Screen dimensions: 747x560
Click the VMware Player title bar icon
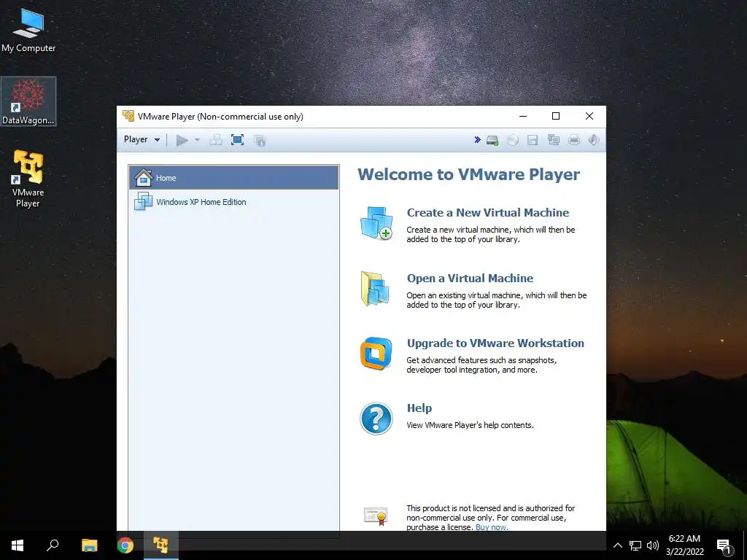tap(128, 116)
